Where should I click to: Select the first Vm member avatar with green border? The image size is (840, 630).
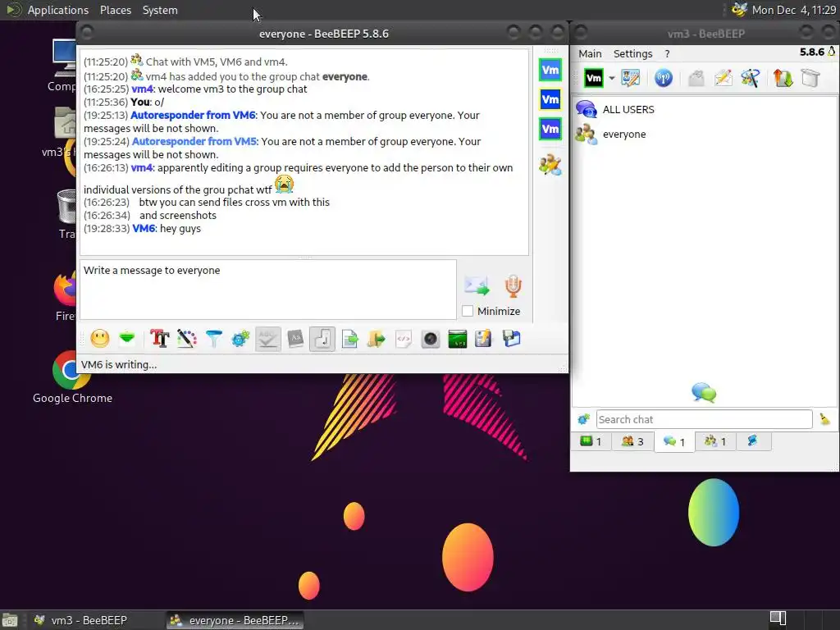coord(550,70)
